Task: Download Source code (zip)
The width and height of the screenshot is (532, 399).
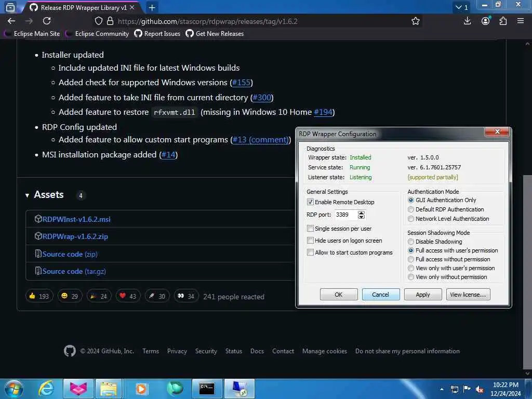Action: [x=70, y=254]
